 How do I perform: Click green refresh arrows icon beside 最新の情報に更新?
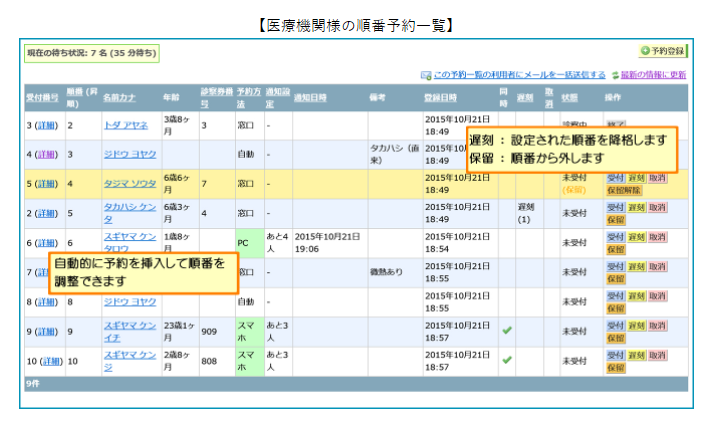click(x=615, y=75)
